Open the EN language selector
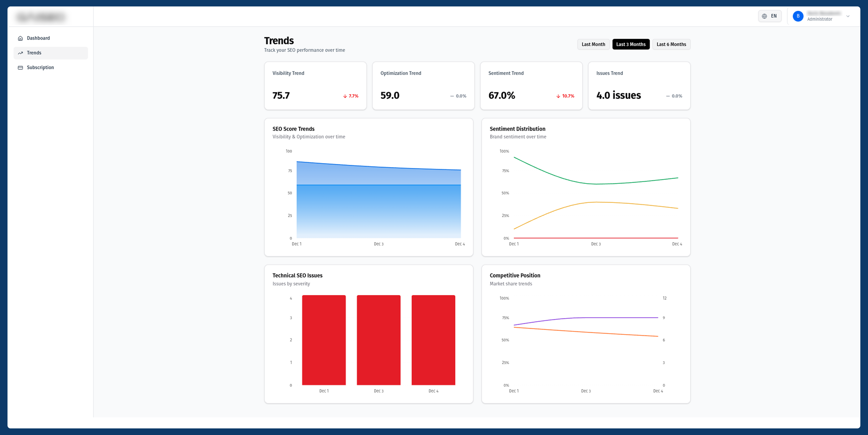The width and height of the screenshot is (868, 435). click(770, 16)
